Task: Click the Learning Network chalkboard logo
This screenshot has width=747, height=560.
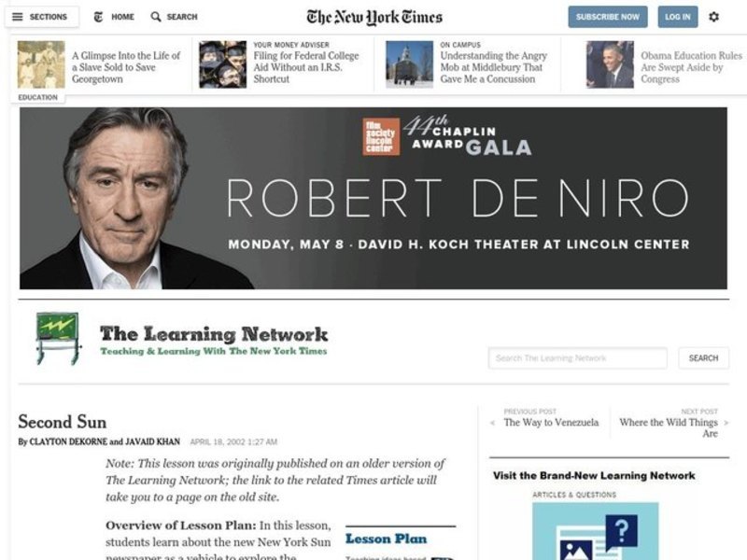Action: pos(58,338)
